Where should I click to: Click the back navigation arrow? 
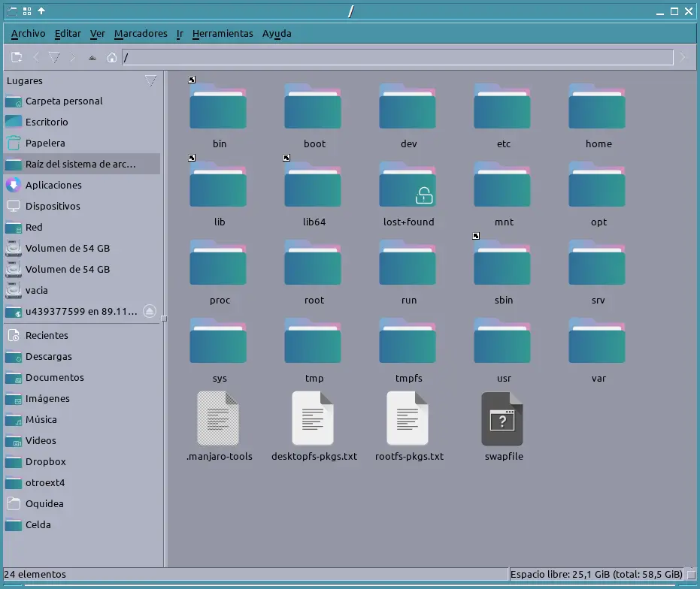coord(35,57)
